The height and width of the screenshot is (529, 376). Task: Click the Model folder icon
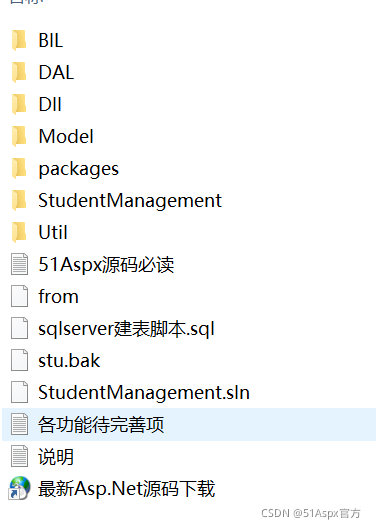click(19, 136)
